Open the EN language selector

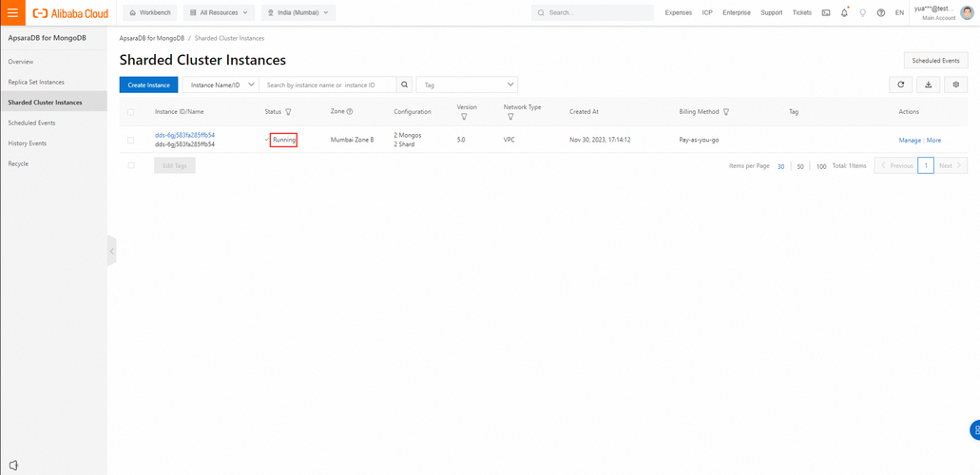[x=899, y=12]
